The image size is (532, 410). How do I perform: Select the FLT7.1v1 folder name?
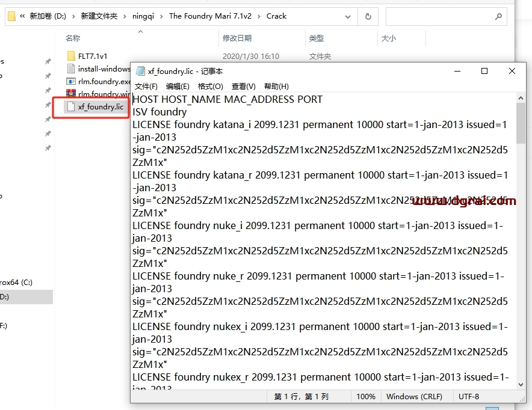click(93, 56)
